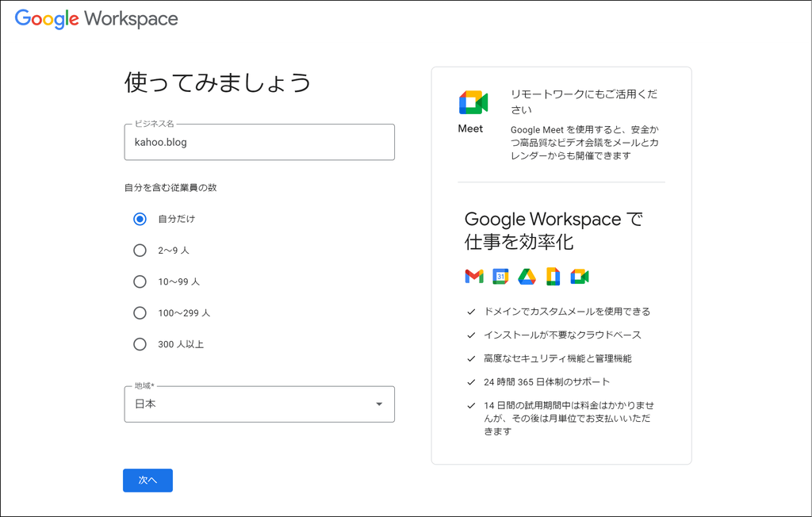The width and height of the screenshot is (812, 517).
Task: Click the Google Workspace で仕事を効率化 heading
Action: coord(553,231)
